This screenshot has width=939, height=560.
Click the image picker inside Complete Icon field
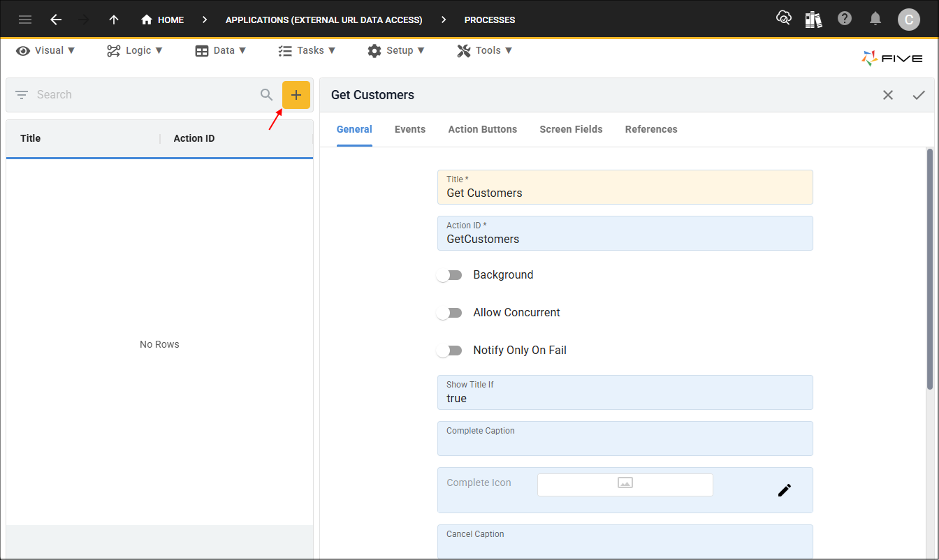(625, 485)
